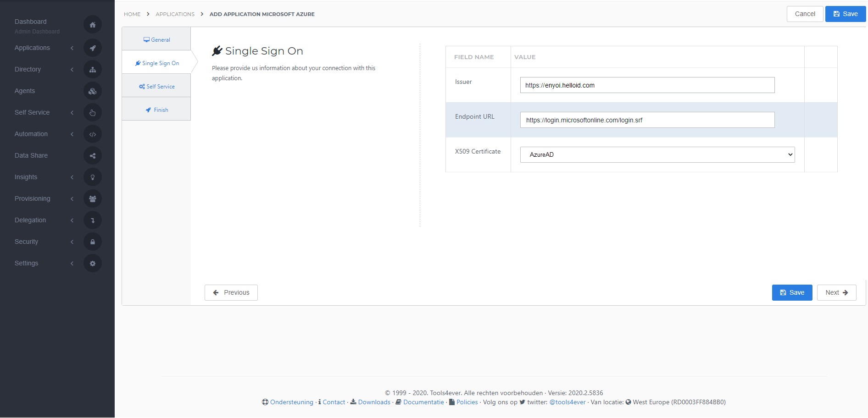Click the Issuer field label

pos(463,82)
